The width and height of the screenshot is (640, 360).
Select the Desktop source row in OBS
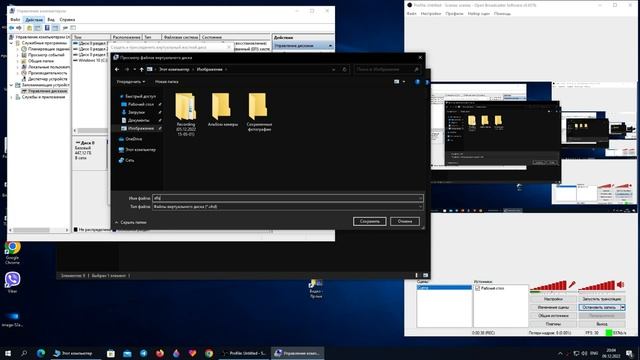coord(501,288)
